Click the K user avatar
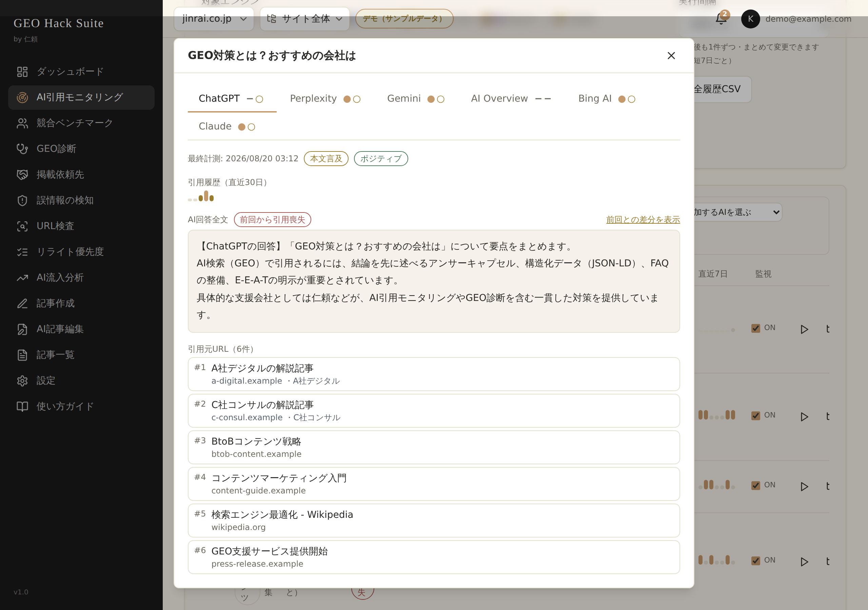This screenshot has width=868, height=610. point(750,19)
